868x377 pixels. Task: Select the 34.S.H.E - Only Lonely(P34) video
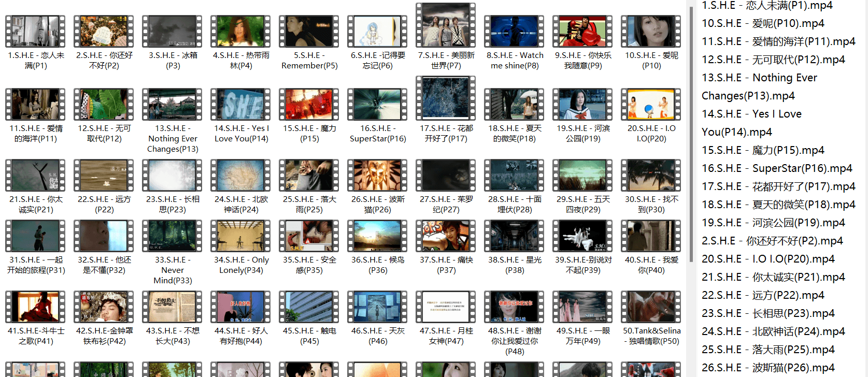coord(240,236)
